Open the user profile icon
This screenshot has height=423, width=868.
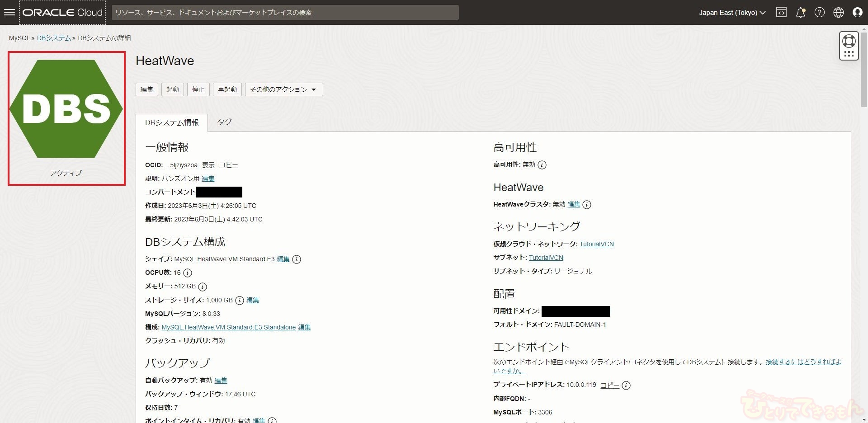coord(857,12)
